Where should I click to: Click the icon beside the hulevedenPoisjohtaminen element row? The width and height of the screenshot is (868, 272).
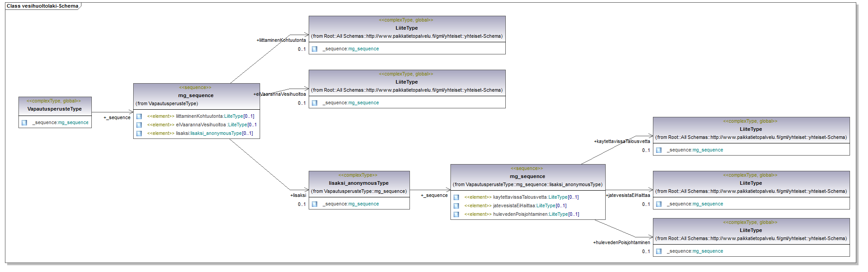pos(456,214)
